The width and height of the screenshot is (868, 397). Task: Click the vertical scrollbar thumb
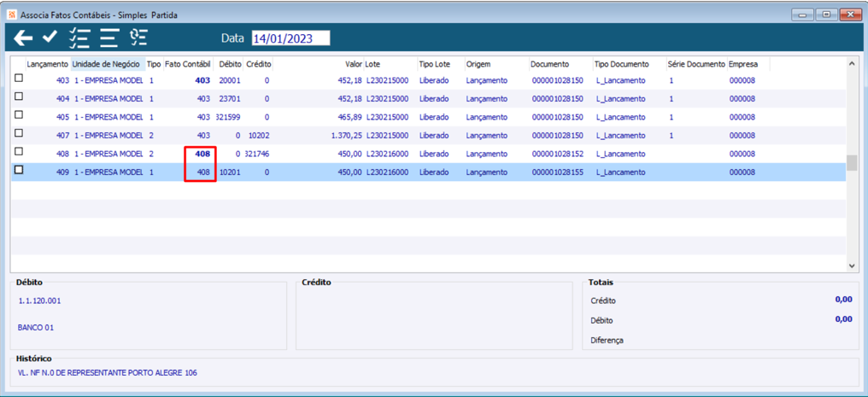tap(852, 164)
